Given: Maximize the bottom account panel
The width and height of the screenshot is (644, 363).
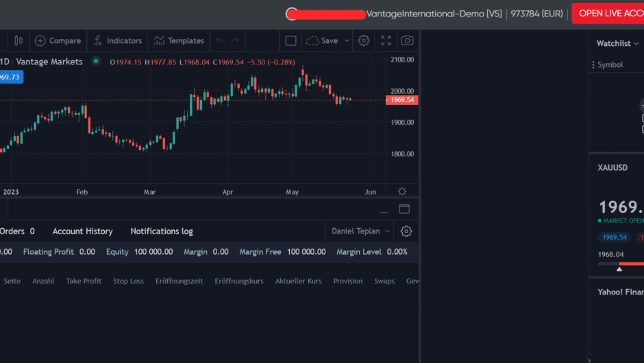Looking at the screenshot, I should [x=404, y=209].
